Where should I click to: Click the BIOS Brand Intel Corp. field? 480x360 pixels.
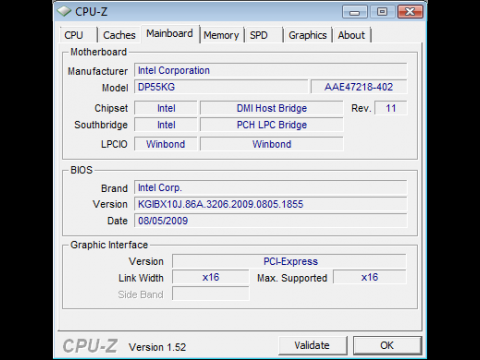tap(270, 188)
